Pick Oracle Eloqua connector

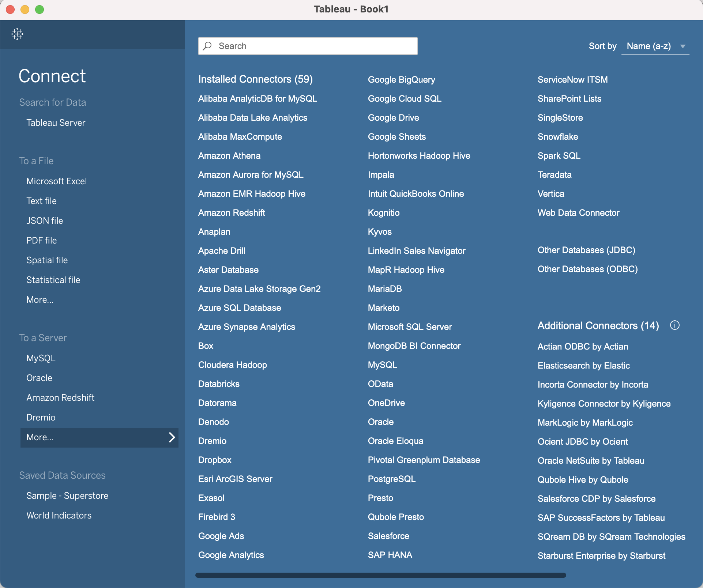click(396, 441)
